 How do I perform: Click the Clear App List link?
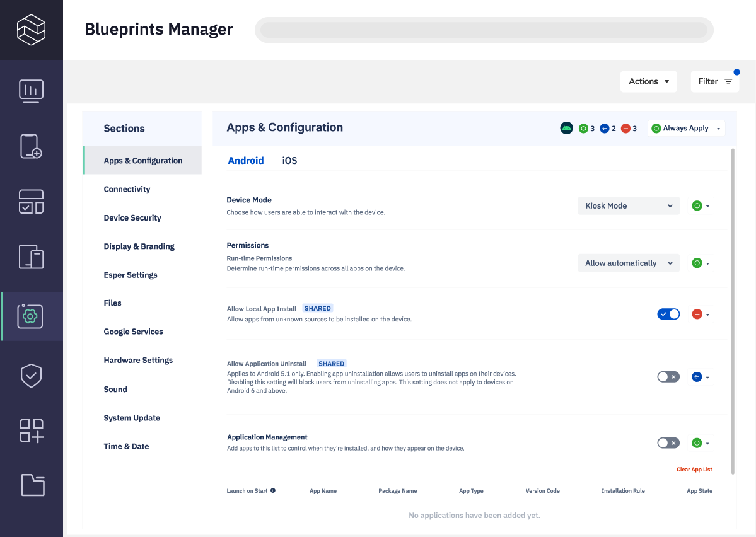(694, 469)
